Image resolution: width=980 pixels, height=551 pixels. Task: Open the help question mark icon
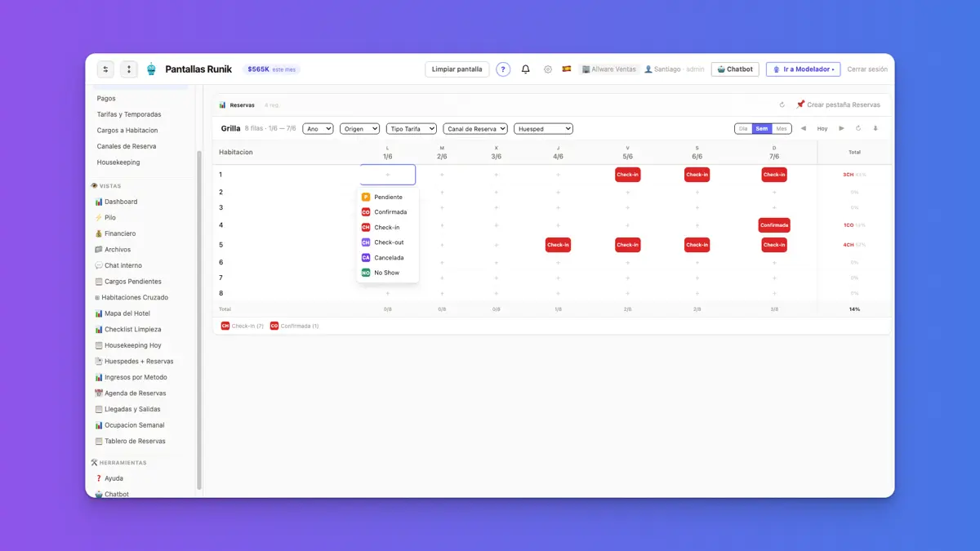(503, 69)
